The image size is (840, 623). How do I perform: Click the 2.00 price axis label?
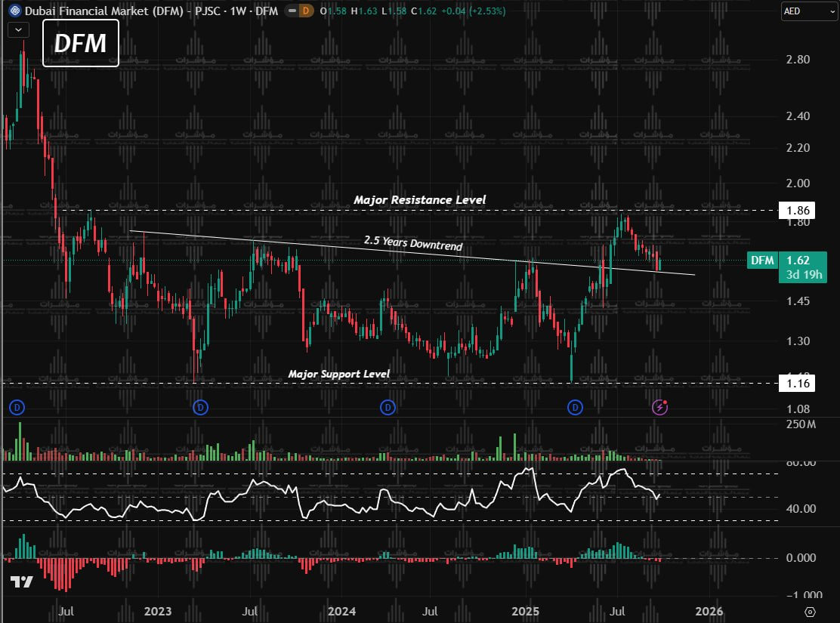click(798, 184)
